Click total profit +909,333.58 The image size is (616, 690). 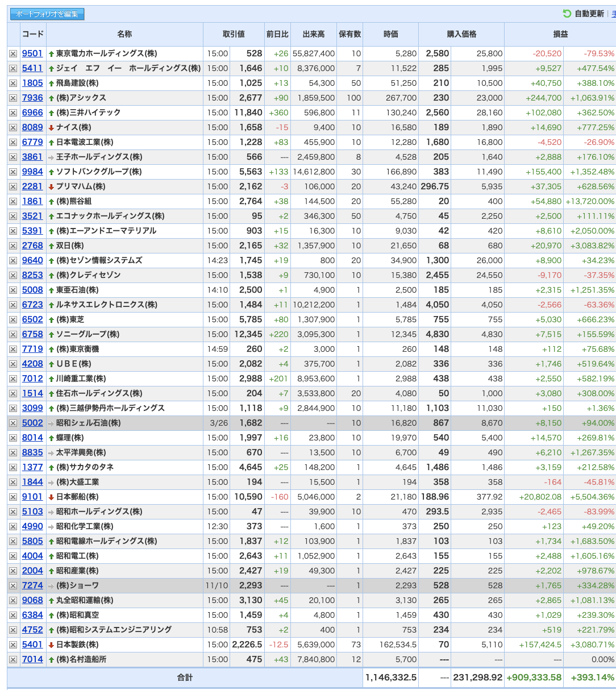click(534, 677)
